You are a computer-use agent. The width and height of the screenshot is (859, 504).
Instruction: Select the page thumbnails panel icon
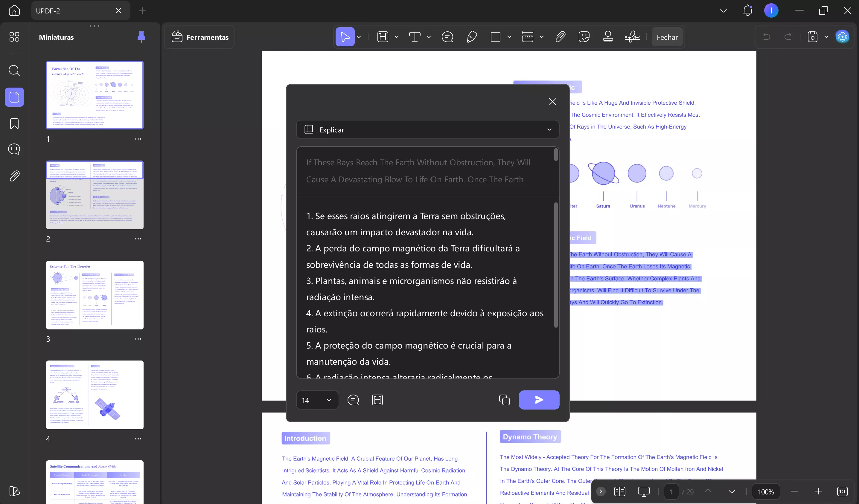(x=14, y=97)
